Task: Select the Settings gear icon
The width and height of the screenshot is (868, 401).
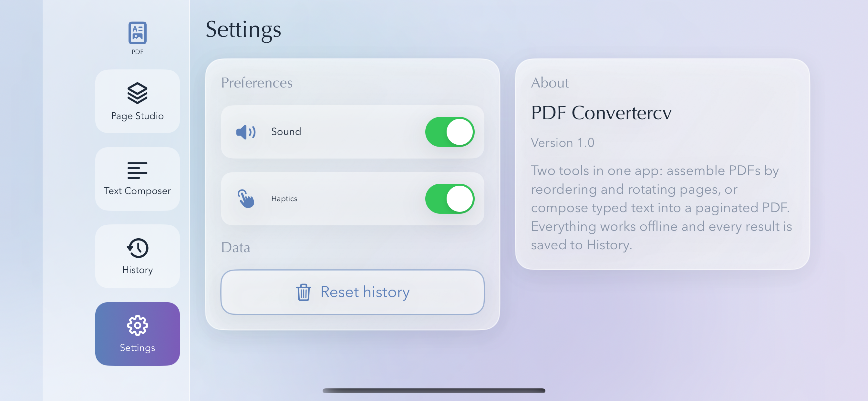Action: click(138, 325)
